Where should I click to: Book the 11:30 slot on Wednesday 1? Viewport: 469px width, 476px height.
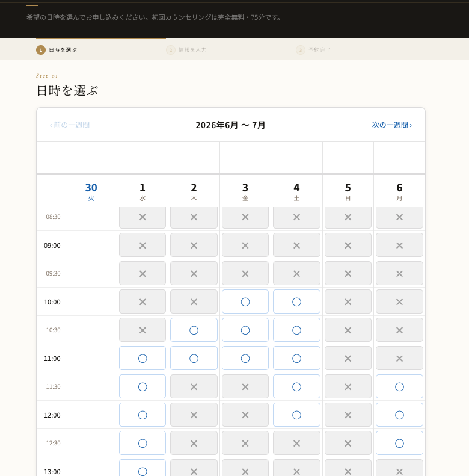tap(143, 386)
